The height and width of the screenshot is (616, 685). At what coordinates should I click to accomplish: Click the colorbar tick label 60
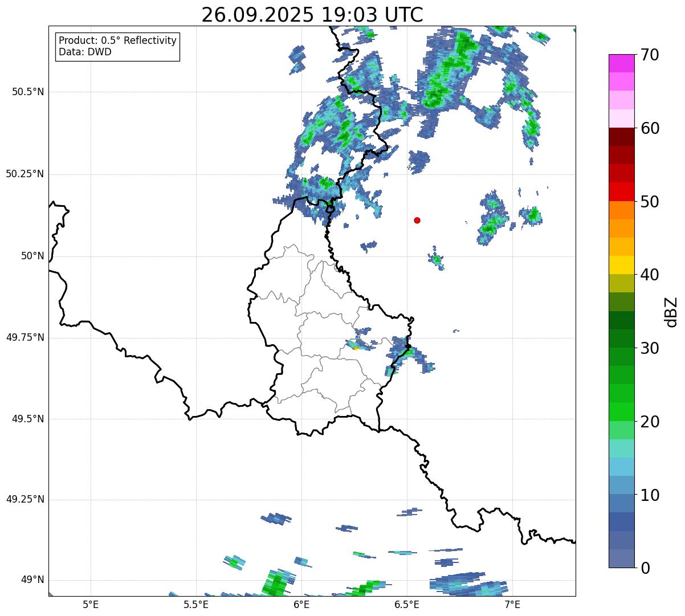pos(650,128)
